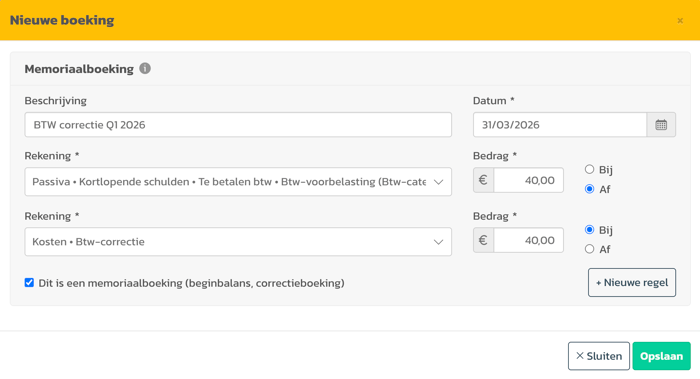Uncheck the memoriaalboeking checkbox

click(x=29, y=283)
